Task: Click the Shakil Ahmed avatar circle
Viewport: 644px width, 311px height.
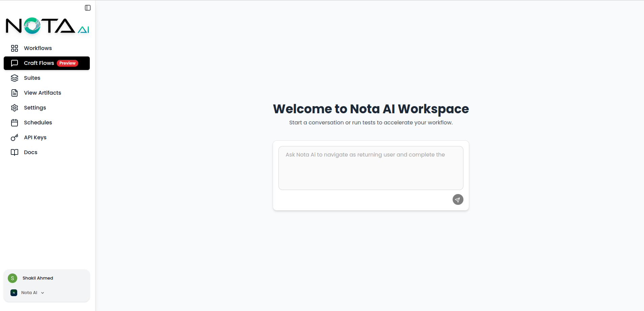Action: pos(12,278)
